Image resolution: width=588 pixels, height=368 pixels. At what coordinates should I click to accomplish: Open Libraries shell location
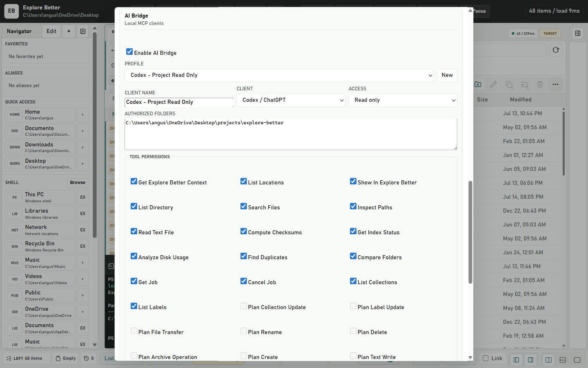coord(40,214)
